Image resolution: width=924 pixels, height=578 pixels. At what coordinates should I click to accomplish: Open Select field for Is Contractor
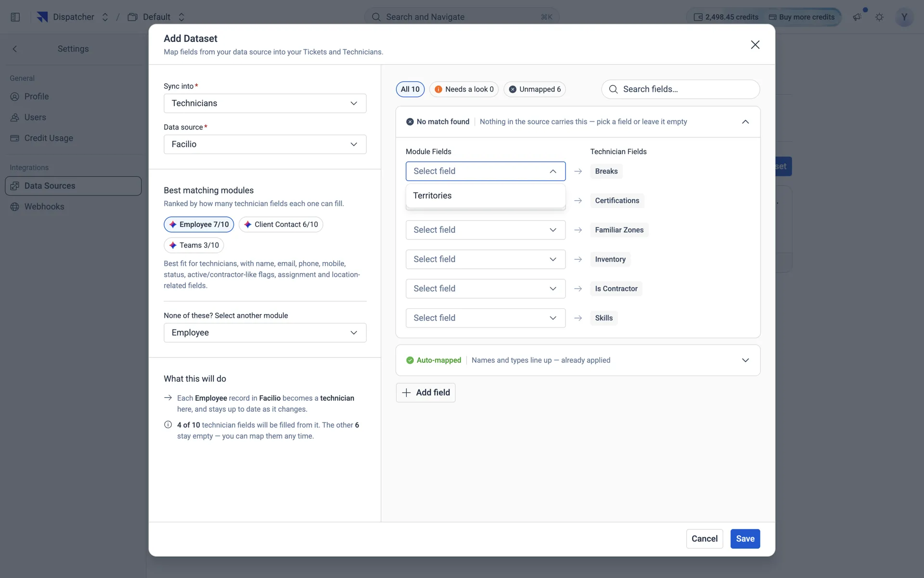[x=486, y=289]
